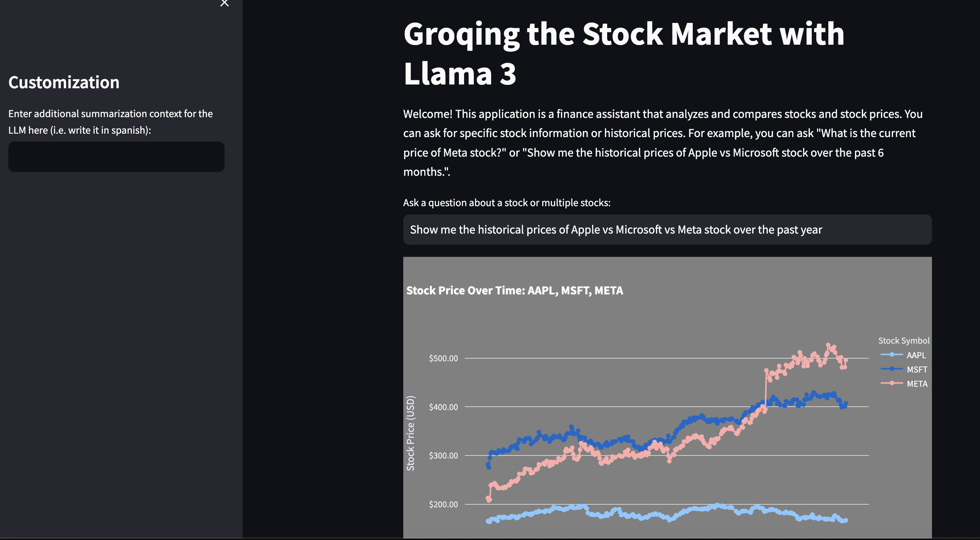Close the Customization sidebar with X icon
Viewport: 980px width, 540px height.
coord(225,3)
